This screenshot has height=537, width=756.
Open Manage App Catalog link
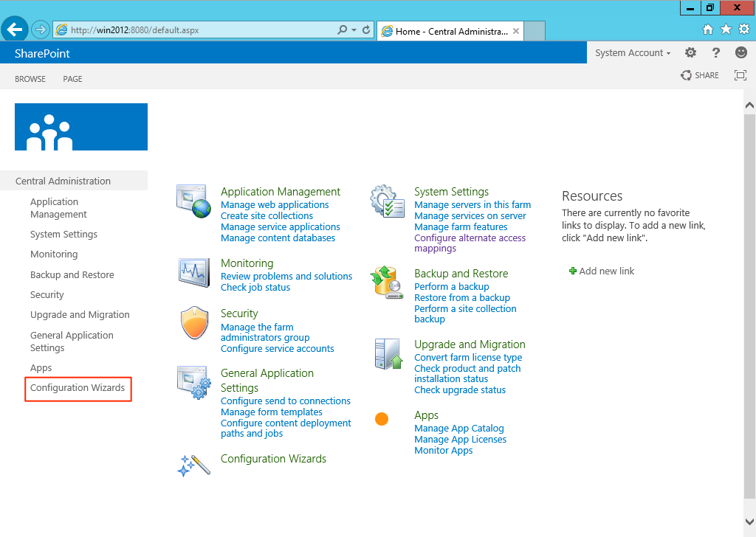pyautogui.click(x=459, y=428)
